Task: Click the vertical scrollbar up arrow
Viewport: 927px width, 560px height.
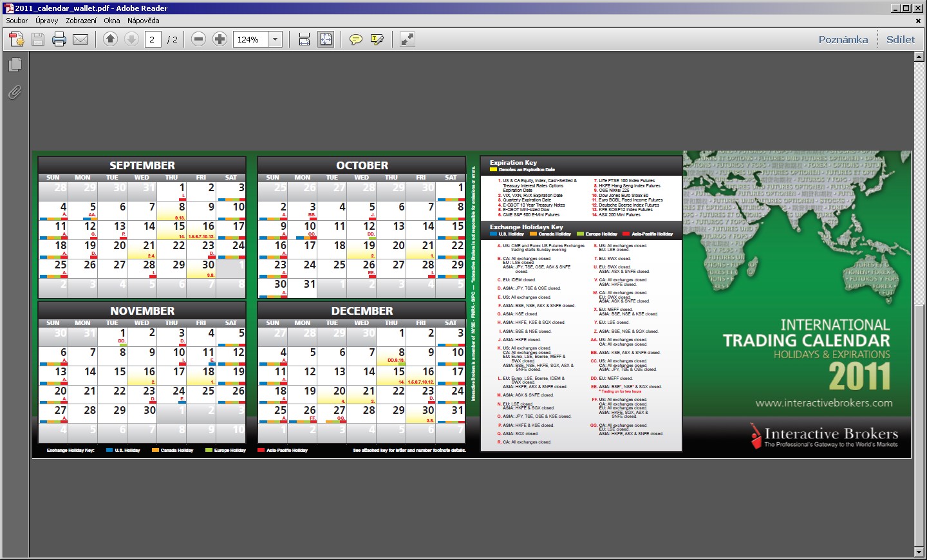Action: coord(919,57)
